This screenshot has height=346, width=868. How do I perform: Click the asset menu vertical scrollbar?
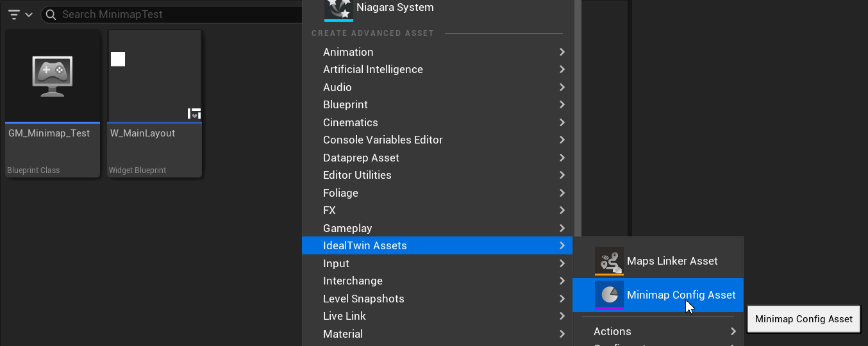pyautogui.click(x=578, y=115)
